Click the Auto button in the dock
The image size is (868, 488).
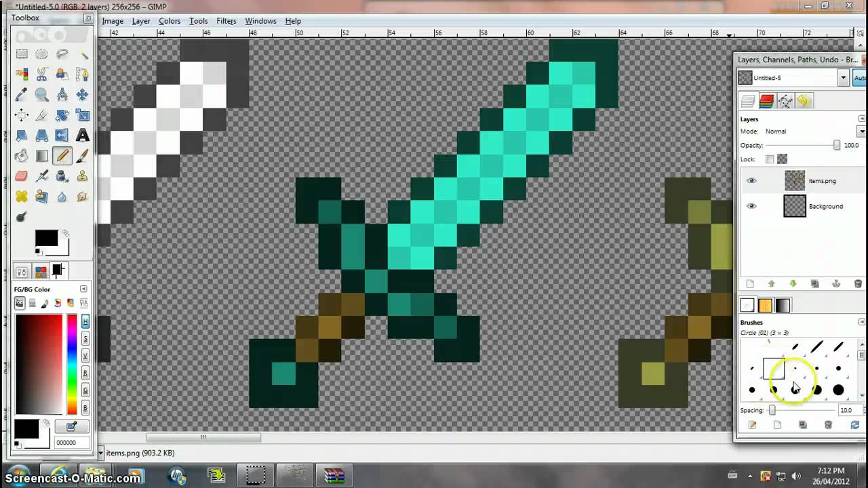(x=859, y=78)
